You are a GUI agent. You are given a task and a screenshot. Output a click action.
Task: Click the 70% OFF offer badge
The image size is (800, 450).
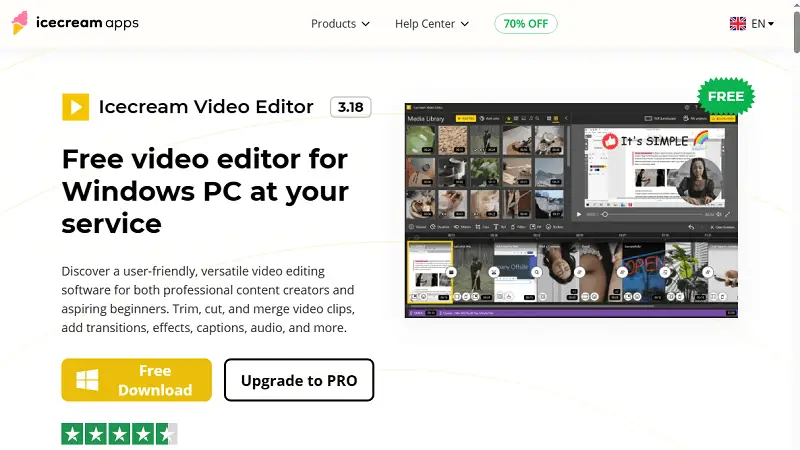(x=526, y=23)
